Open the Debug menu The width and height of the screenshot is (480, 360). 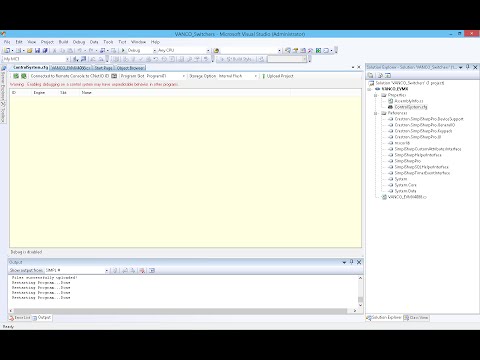pyautogui.click(x=79, y=42)
